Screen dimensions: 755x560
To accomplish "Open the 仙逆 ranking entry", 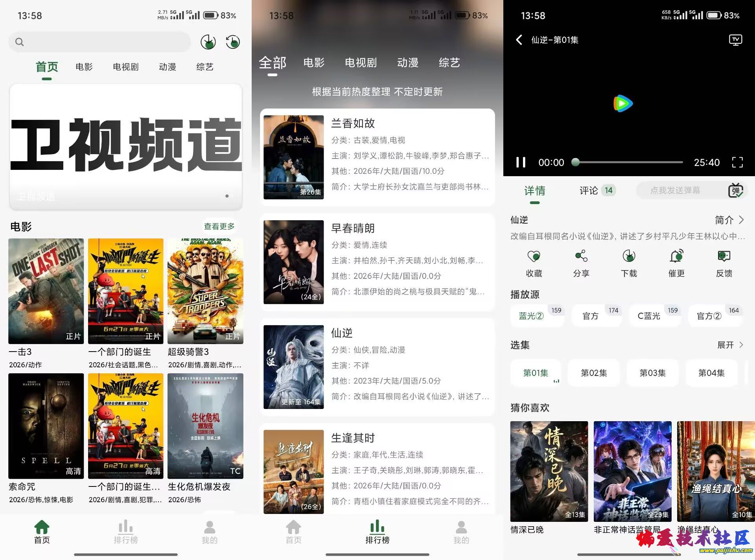I will coord(377,367).
